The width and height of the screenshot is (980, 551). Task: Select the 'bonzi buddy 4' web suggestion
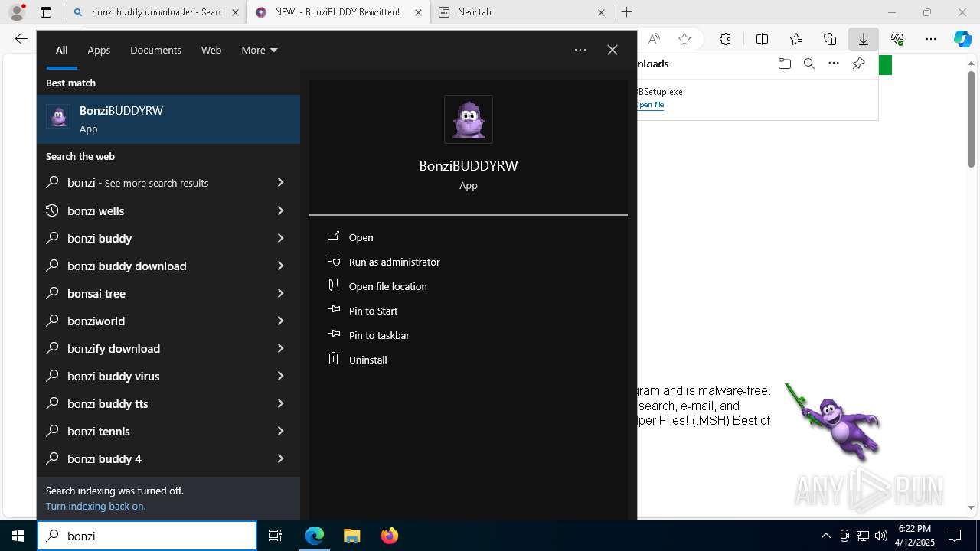168,458
